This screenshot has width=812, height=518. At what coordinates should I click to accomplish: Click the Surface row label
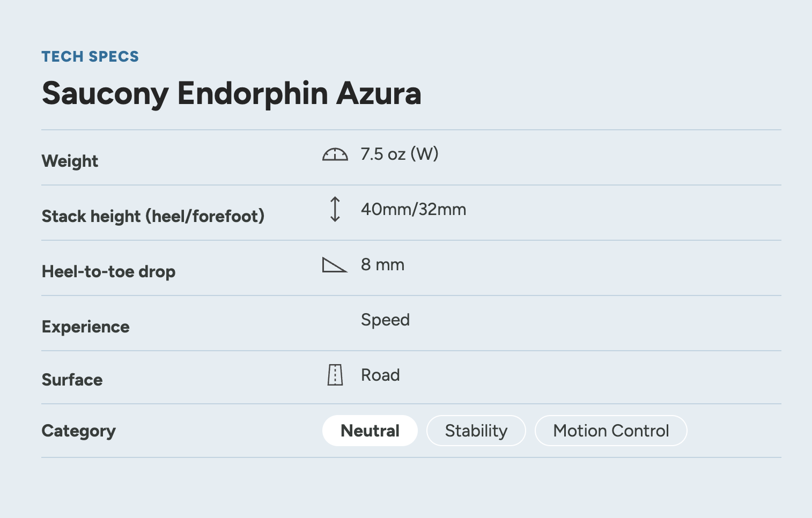click(72, 380)
